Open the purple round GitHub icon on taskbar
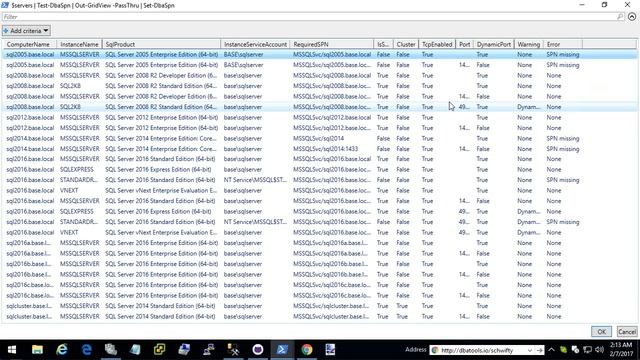640x360 pixels. [258, 350]
